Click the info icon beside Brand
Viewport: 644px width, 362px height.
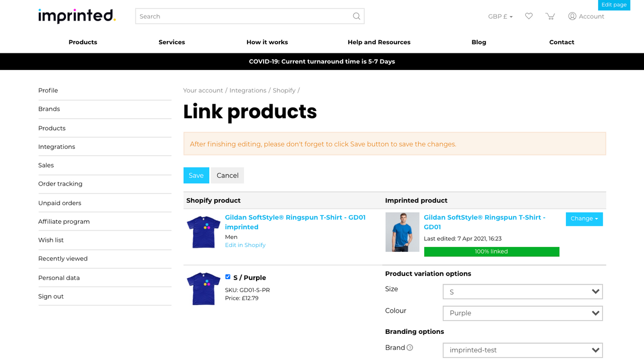(x=410, y=347)
